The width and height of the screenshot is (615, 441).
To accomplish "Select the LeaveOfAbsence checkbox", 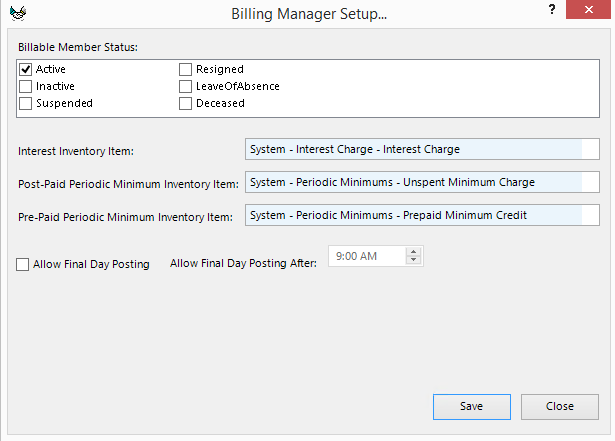I will click(x=186, y=86).
